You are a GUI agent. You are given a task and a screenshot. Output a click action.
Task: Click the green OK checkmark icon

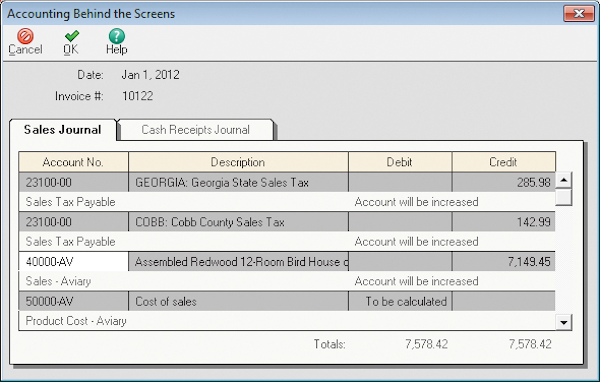click(72, 36)
